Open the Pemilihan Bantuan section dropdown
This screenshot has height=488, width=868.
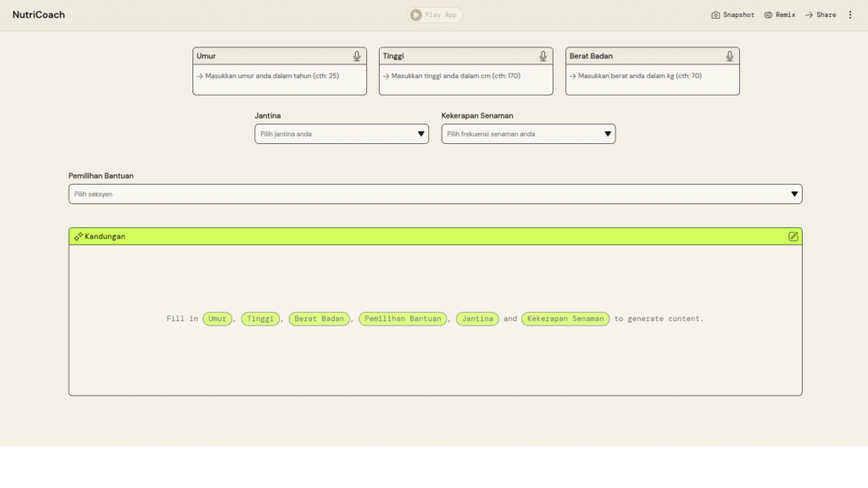[435, 194]
